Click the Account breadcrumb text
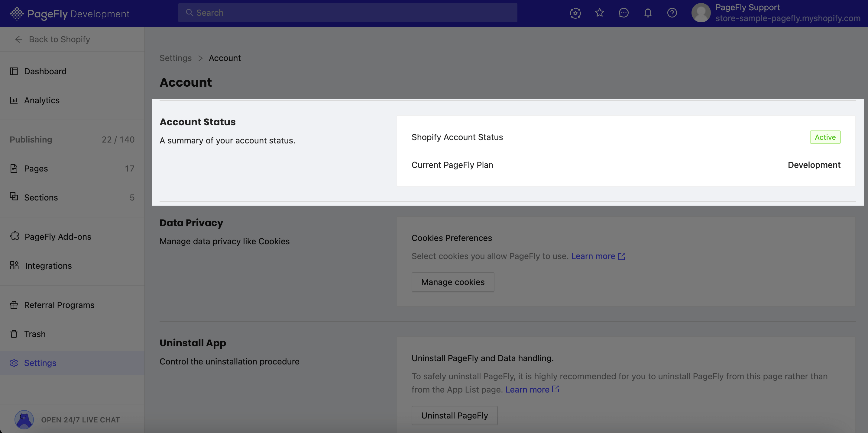The height and width of the screenshot is (433, 868). pos(225,58)
